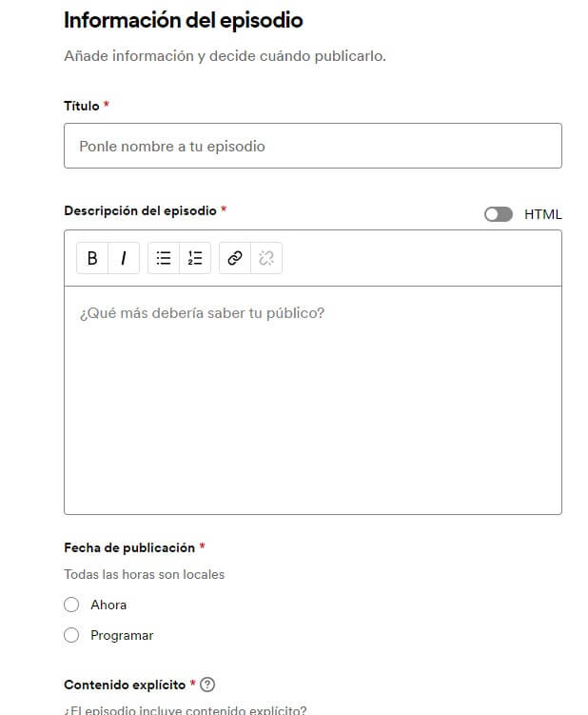The width and height of the screenshot is (588, 715).
Task: Insert a bulleted list
Action: click(164, 258)
